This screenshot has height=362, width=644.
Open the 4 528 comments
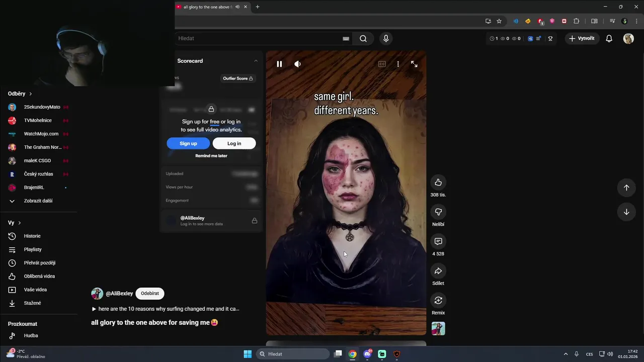438,241
